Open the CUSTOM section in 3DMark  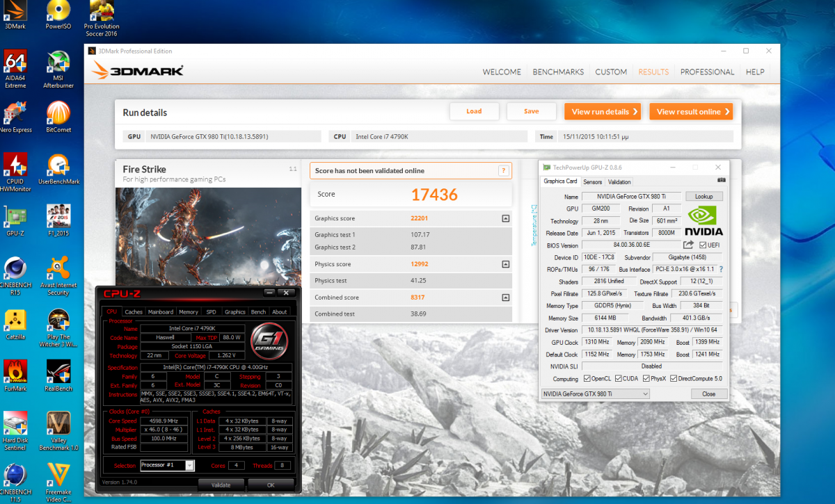pos(611,72)
